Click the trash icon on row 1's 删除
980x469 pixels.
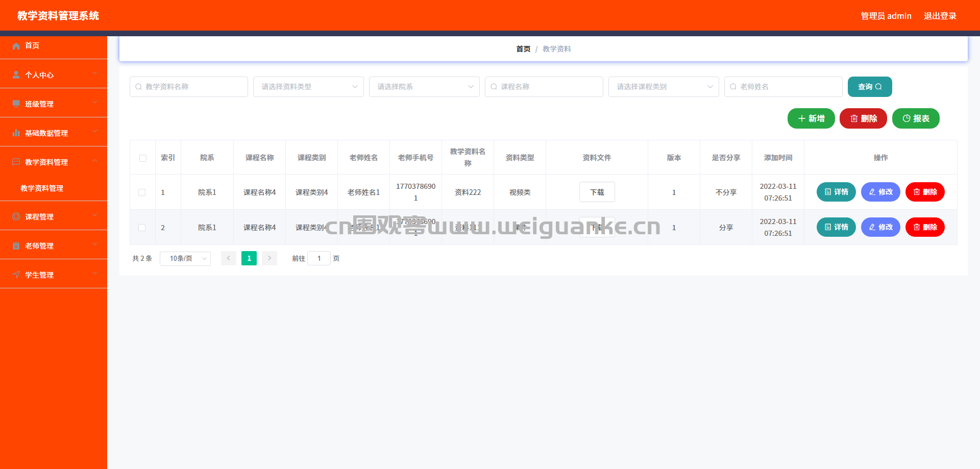click(x=917, y=192)
